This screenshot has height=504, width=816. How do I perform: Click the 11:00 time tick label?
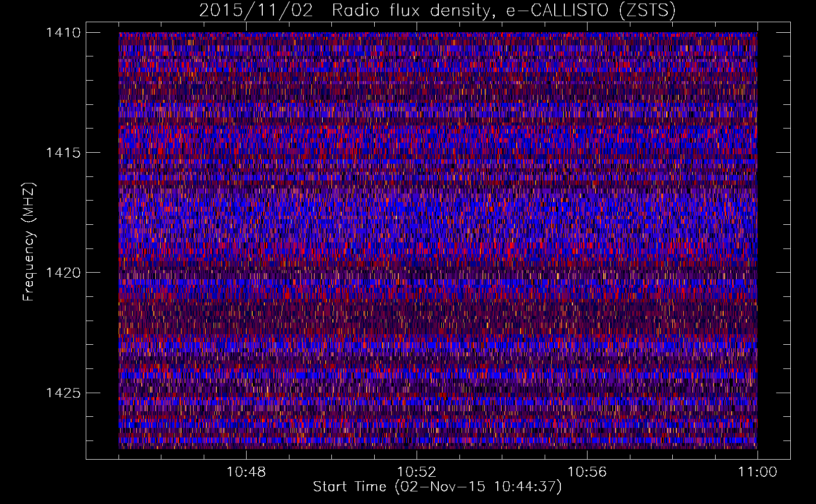(757, 472)
